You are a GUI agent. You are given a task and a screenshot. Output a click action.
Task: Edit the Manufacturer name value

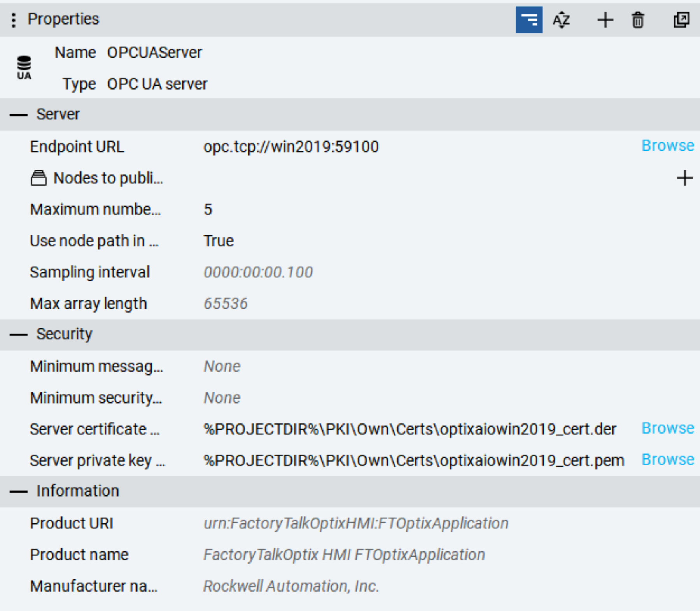click(291, 586)
